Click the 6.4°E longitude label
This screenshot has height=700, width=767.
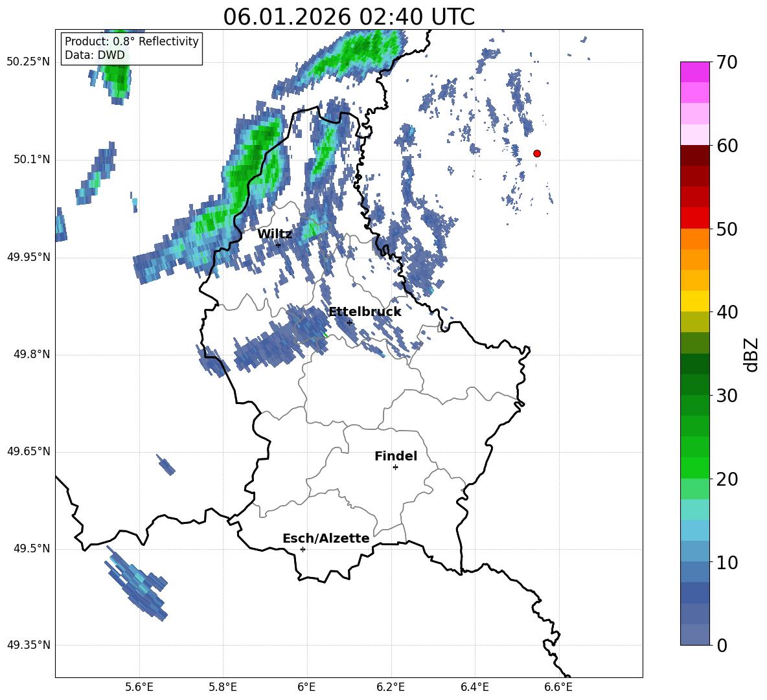[474, 687]
